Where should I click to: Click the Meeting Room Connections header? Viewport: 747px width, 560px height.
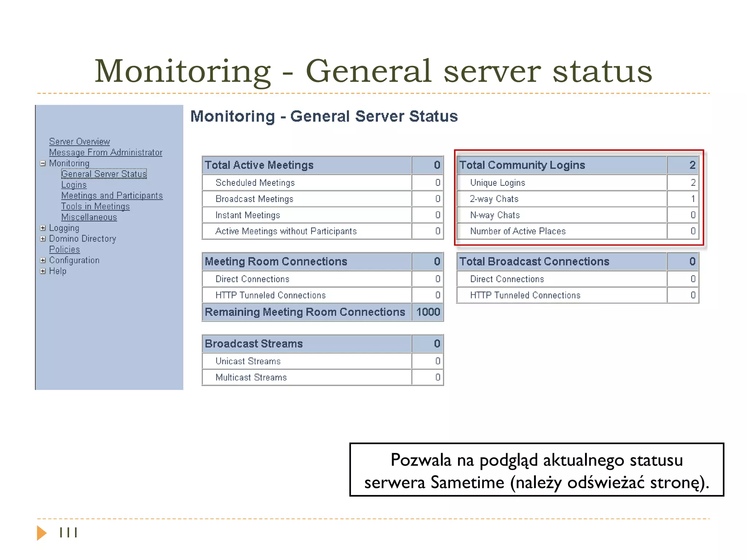click(323, 261)
